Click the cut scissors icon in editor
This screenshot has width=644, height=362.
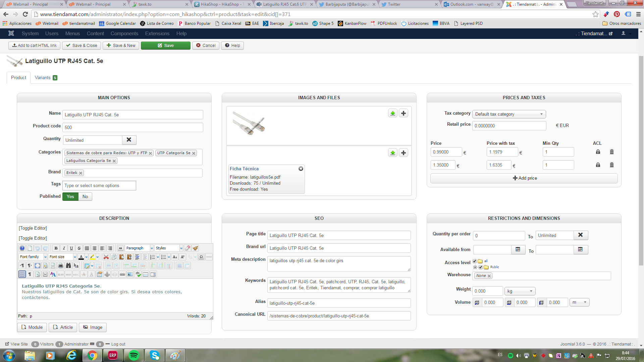click(106, 257)
